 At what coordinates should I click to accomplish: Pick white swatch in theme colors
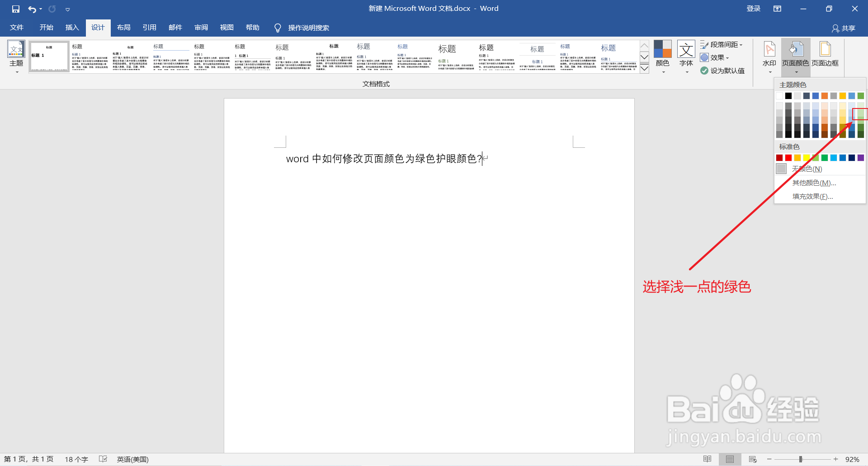(779, 96)
